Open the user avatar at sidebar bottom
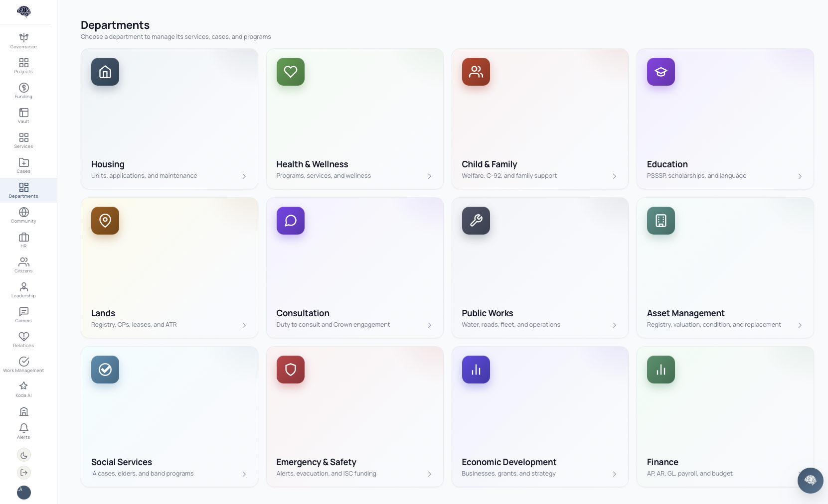Screen dimensions: 828x504 tap(24, 493)
